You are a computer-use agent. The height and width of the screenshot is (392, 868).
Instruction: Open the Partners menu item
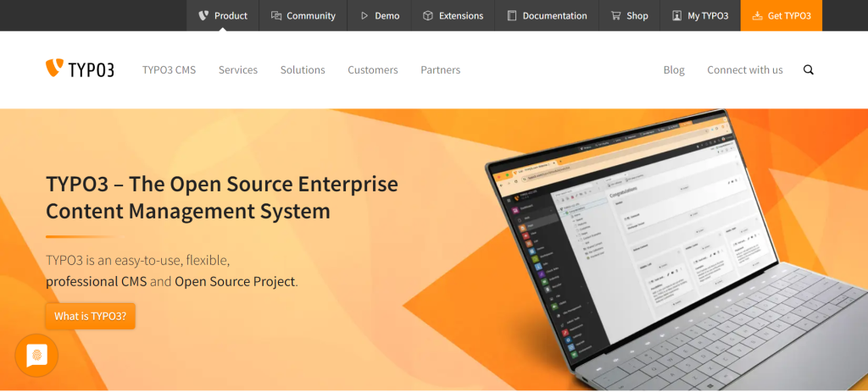(x=440, y=69)
